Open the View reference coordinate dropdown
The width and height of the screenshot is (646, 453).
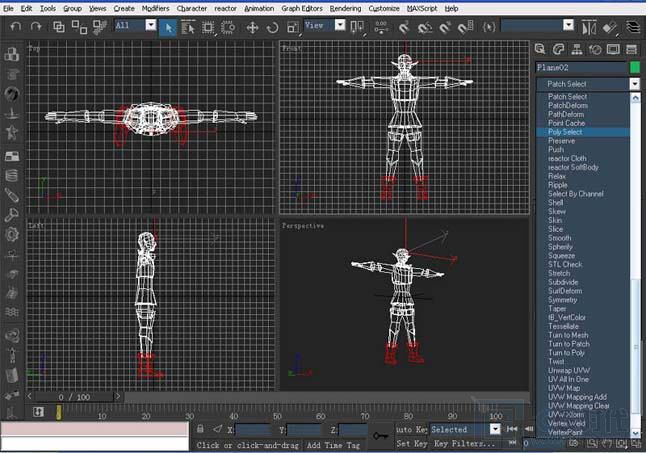[x=340, y=26]
